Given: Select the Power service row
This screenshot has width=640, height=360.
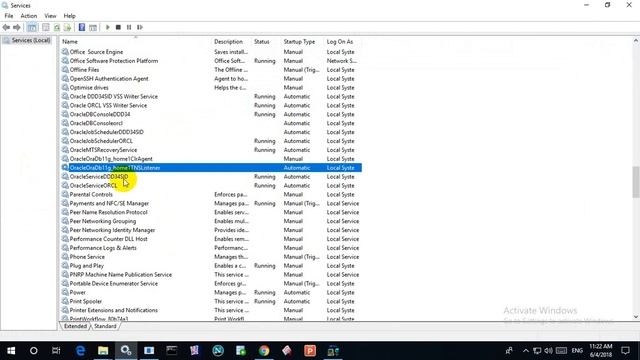Looking at the screenshot, I should [211, 293].
